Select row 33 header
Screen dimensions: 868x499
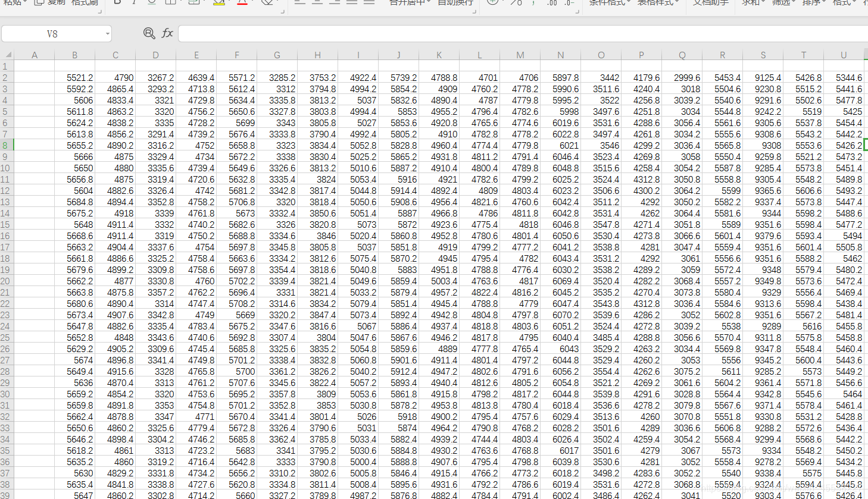pyautogui.click(x=6, y=428)
